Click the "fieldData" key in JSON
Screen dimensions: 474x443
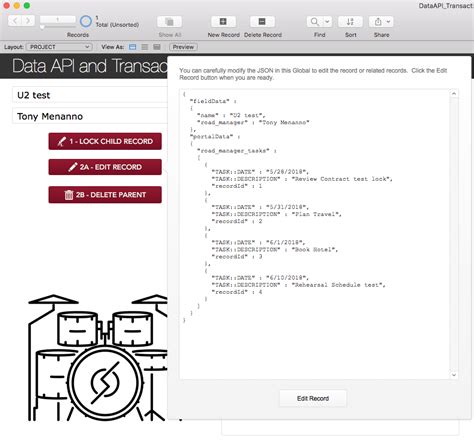tap(210, 101)
